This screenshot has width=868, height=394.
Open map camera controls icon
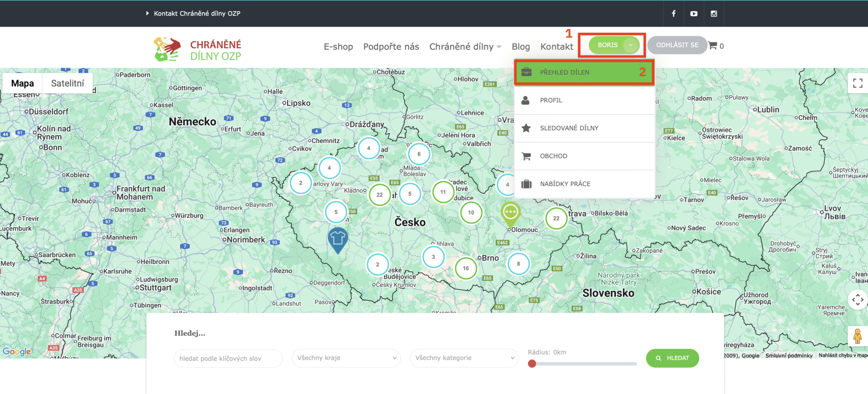click(857, 300)
